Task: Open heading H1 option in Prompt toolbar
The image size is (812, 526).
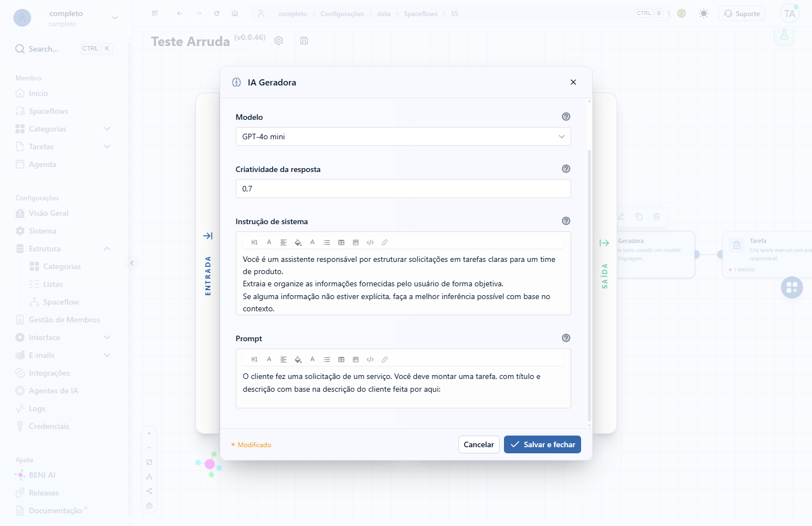Action: point(254,360)
